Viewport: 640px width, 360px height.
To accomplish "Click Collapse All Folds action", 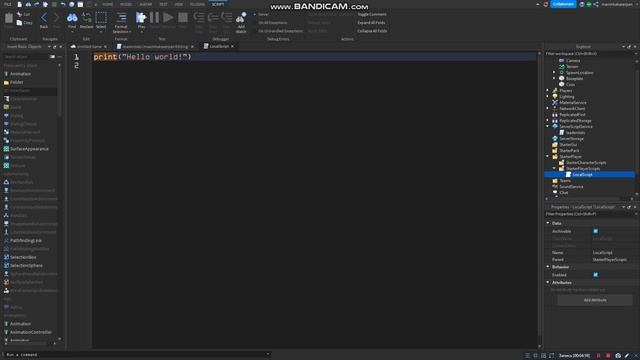I will click(x=372, y=31).
